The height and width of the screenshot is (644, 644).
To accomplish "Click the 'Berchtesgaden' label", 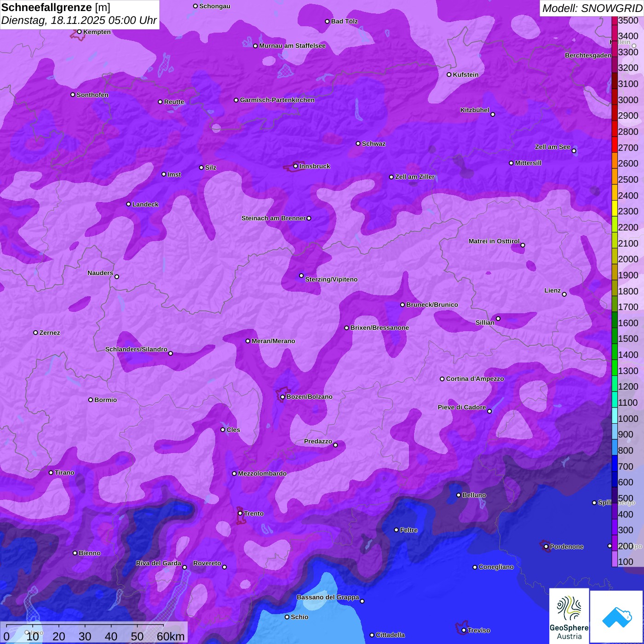I will [588, 55].
